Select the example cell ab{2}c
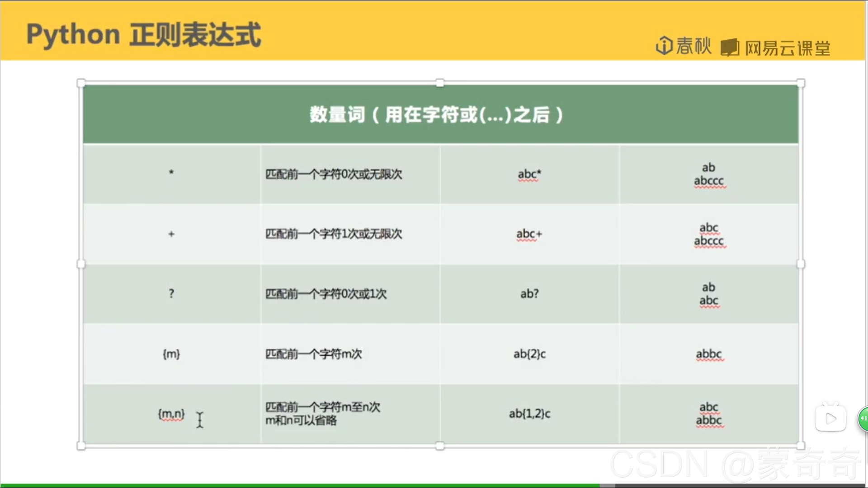This screenshot has height=488, width=868. click(530, 354)
